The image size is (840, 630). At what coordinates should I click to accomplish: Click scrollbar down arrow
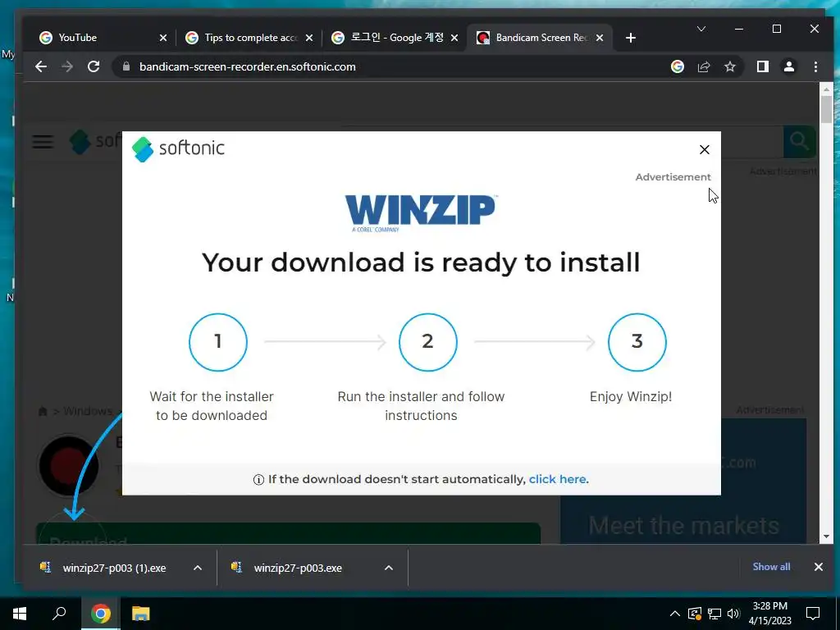coord(825,536)
